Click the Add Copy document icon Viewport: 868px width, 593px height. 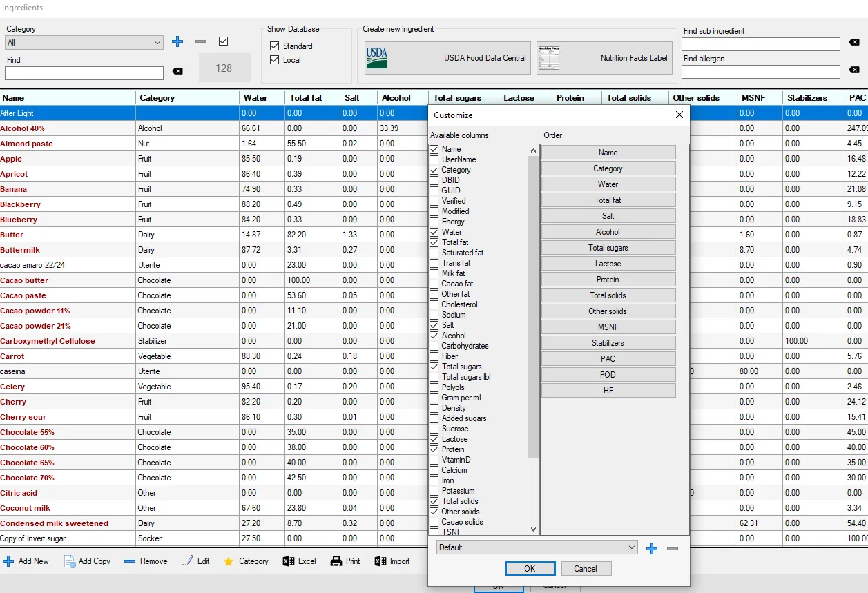pyautogui.click(x=70, y=561)
